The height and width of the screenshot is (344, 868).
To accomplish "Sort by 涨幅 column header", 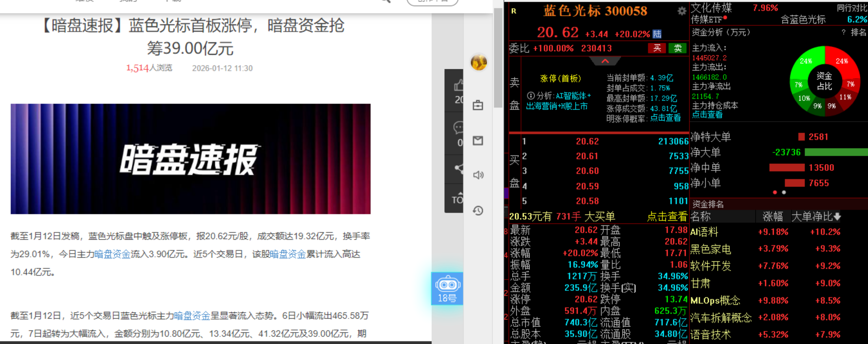I will 773,217.
